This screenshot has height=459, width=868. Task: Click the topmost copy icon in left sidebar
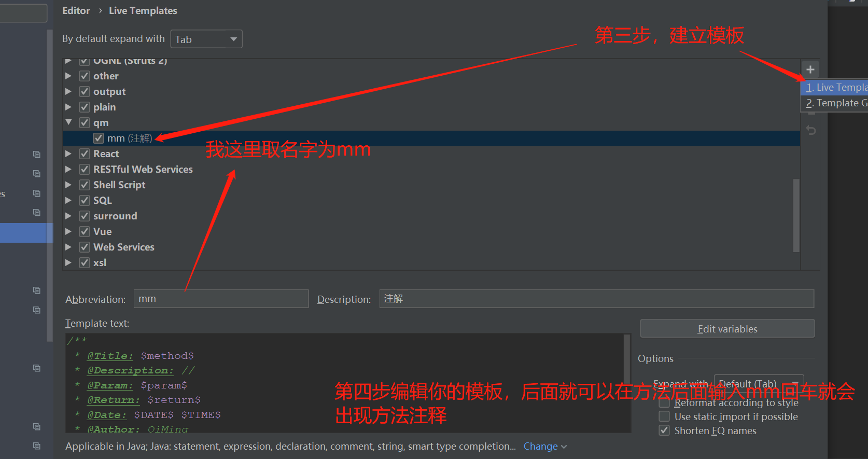pyautogui.click(x=37, y=154)
